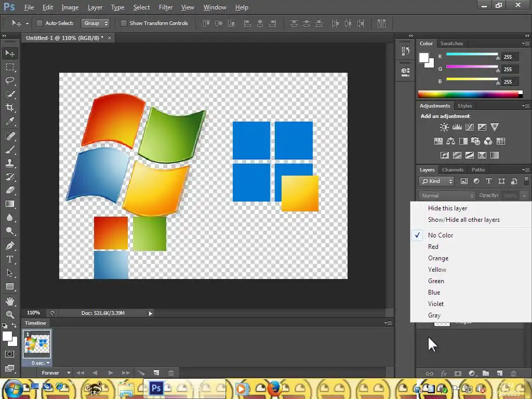Add a Vibrance adjustment
The height and width of the screenshot is (399, 532).
point(495,127)
